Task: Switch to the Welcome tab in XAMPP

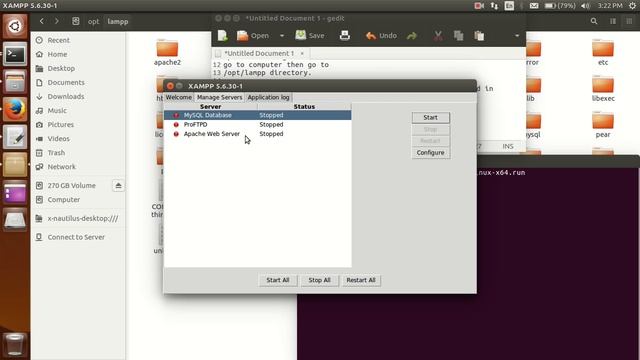Action: tap(178, 97)
